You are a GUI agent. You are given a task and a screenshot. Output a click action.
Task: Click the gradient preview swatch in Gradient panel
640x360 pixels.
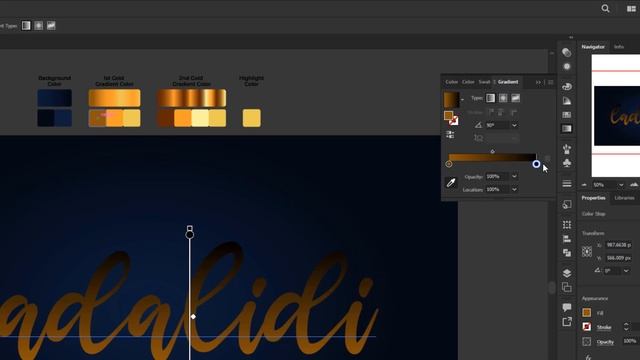pos(451,100)
